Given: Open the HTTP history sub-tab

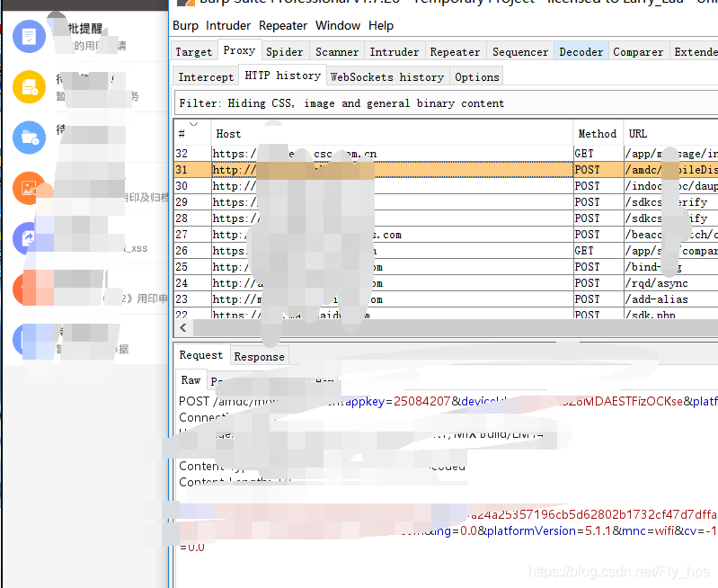Looking at the screenshot, I should (282, 76).
